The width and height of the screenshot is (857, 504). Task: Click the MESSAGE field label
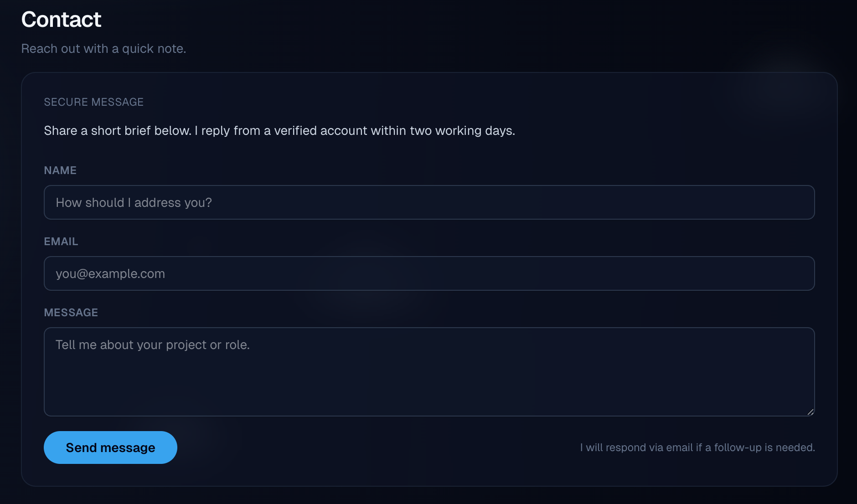pos(71,313)
